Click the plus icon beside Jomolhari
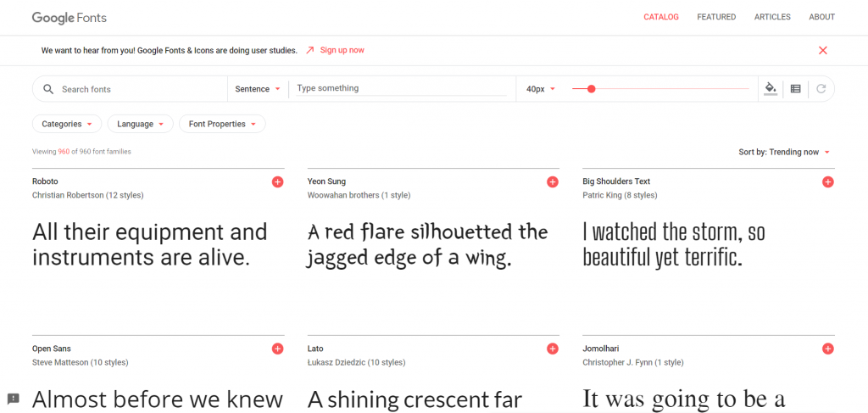Image resolution: width=868 pixels, height=413 pixels. [827, 349]
